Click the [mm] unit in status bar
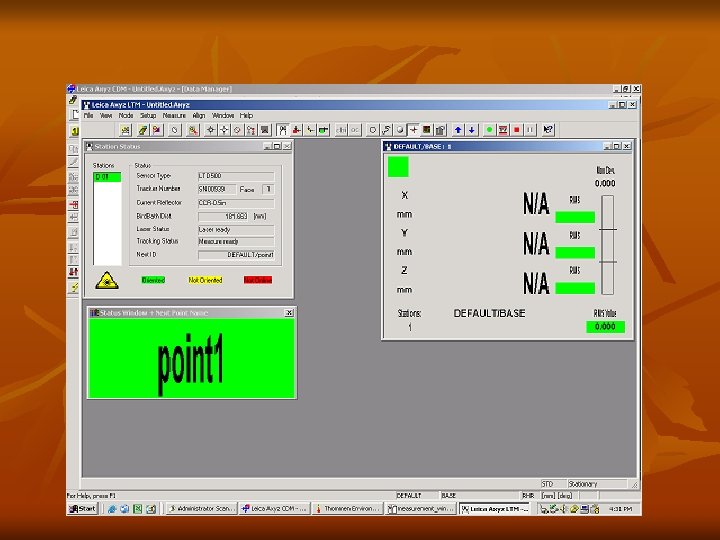 point(548,496)
